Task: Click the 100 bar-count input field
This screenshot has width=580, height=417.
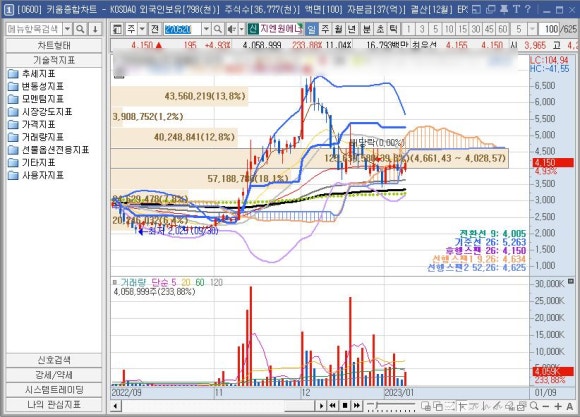Action: 549,29
